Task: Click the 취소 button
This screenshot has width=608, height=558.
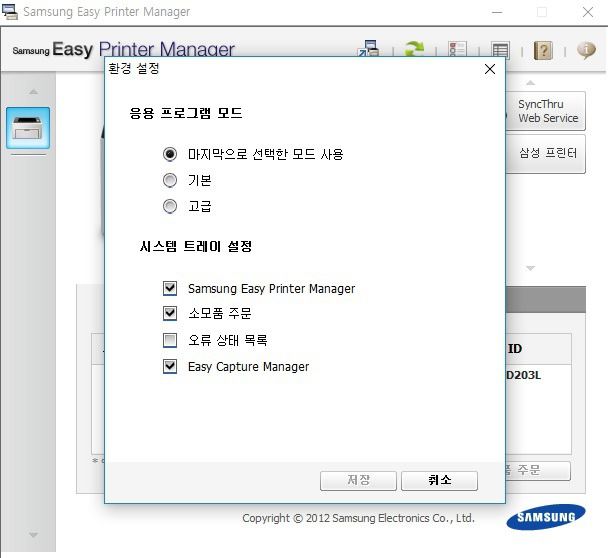Action: [439, 480]
